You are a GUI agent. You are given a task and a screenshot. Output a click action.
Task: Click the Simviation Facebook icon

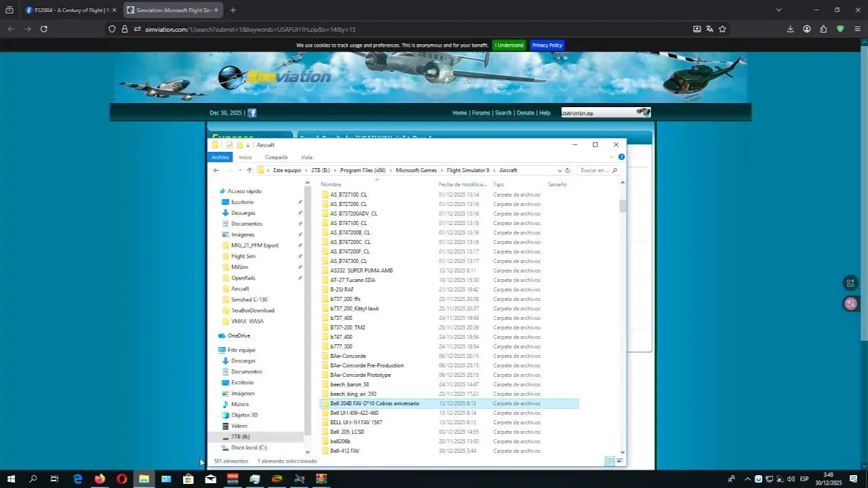point(252,113)
